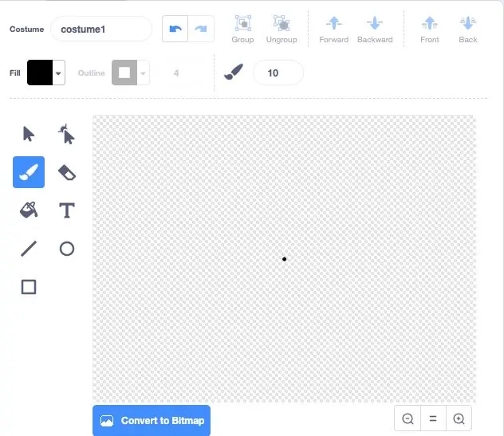Move selection Forward one layer

333,29
